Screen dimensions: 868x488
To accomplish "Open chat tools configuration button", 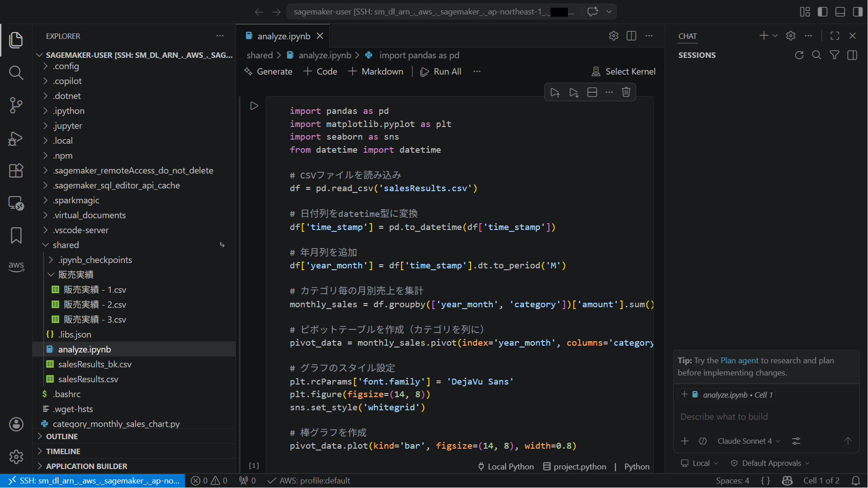I will [x=796, y=441].
